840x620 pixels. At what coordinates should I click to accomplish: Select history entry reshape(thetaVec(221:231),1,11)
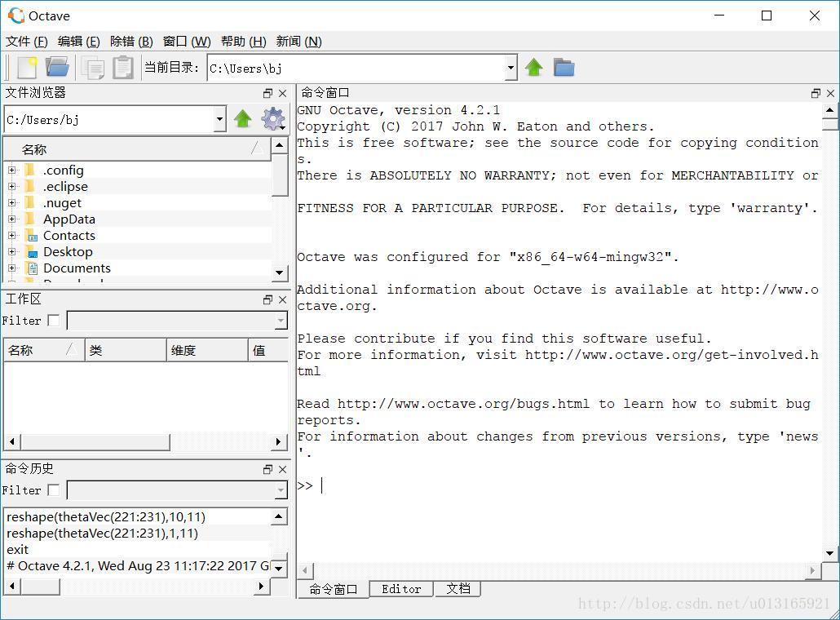pos(102,534)
